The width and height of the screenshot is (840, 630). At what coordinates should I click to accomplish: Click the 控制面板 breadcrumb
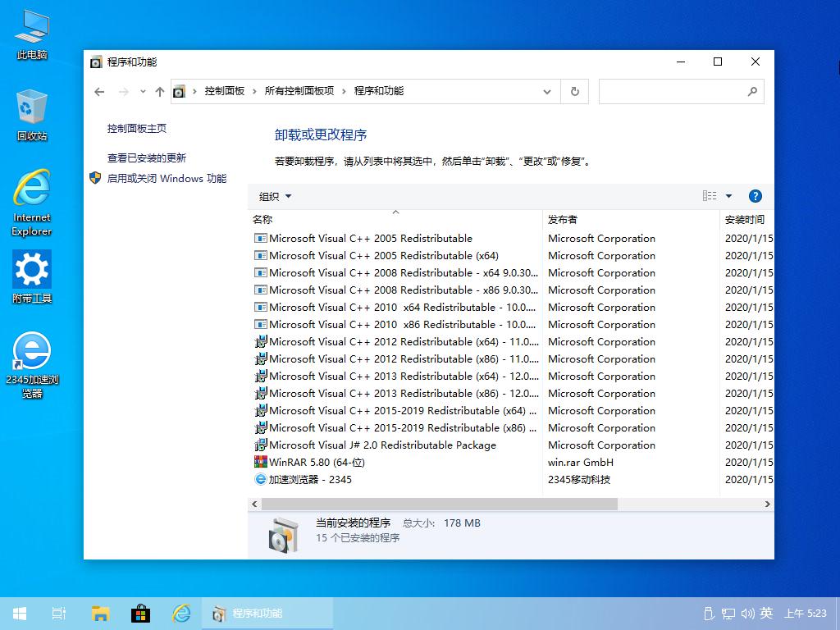click(225, 91)
